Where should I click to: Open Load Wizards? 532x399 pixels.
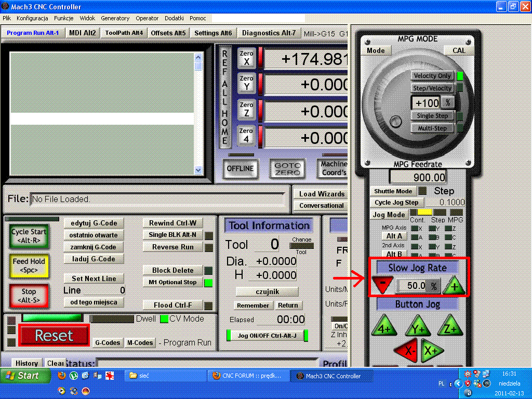point(322,194)
